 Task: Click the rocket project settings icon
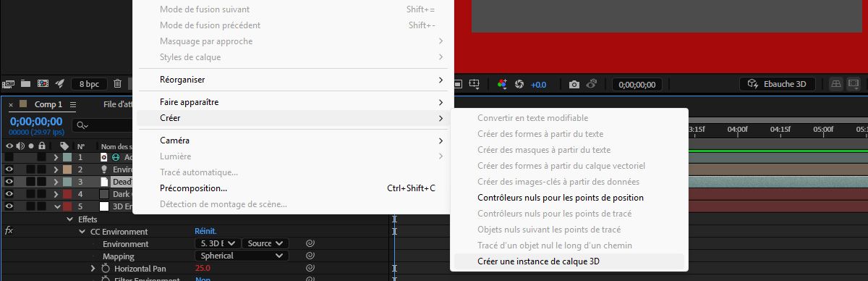[60, 84]
